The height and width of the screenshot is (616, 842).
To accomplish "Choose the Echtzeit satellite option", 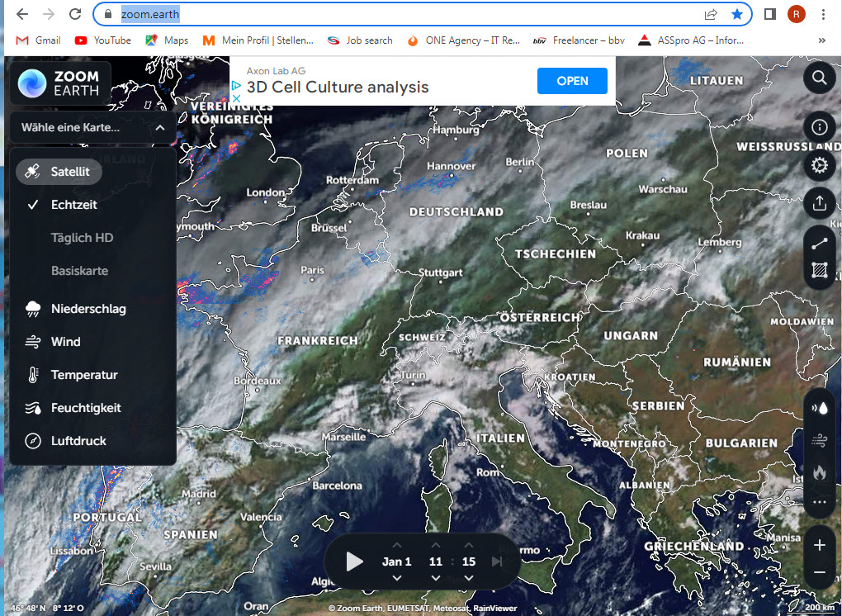I will pyautogui.click(x=74, y=205).
